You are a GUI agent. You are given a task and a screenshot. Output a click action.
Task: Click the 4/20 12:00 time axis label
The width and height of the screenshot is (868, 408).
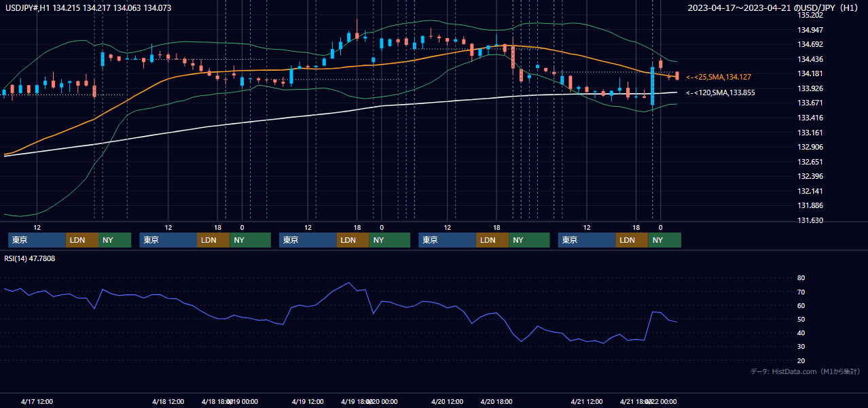point(448,402)
